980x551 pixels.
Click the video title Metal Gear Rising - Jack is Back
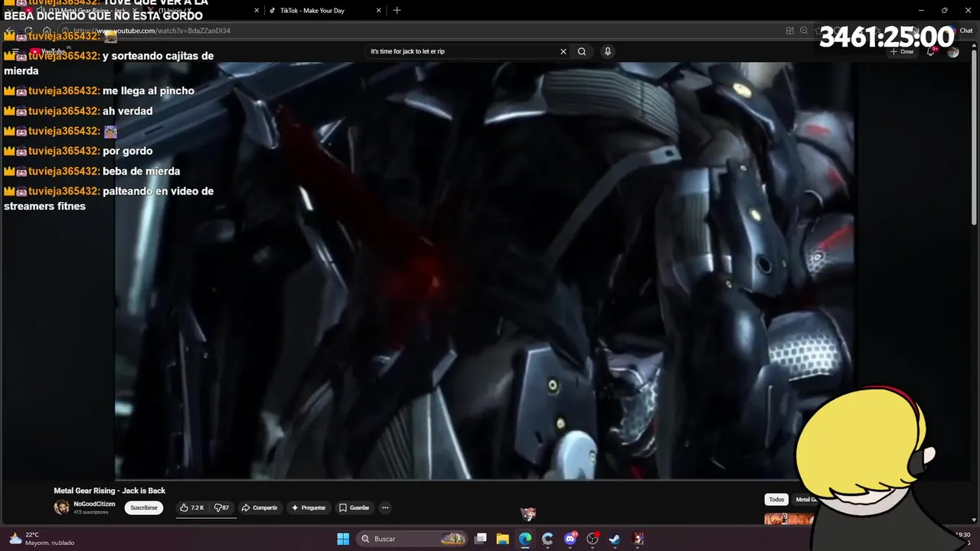tap(109, 491)
